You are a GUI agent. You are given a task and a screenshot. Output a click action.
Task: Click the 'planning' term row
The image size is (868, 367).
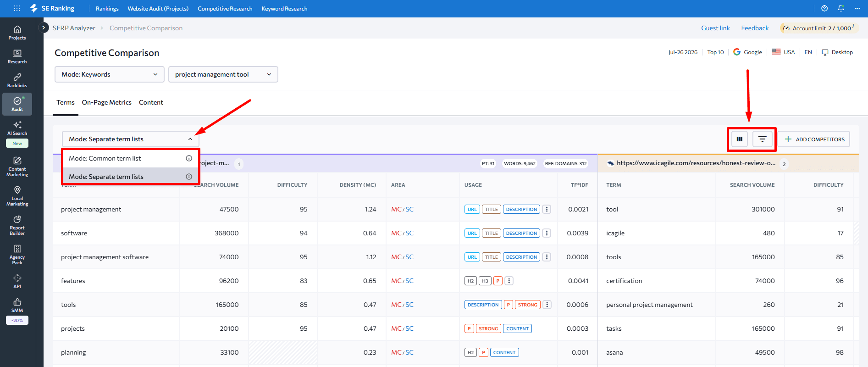(73, 352)
